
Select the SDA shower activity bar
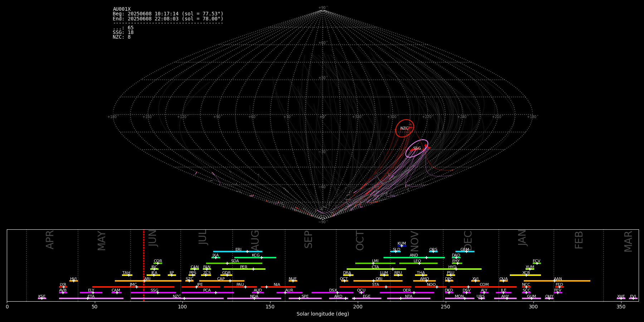234,263
